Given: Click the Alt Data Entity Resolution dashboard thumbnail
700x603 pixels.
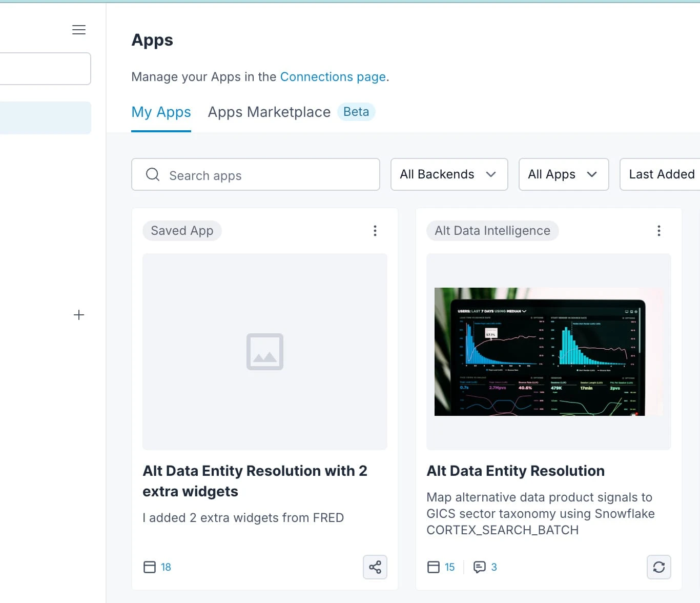Looking at the screenshot, I should (x=548, y=352).
